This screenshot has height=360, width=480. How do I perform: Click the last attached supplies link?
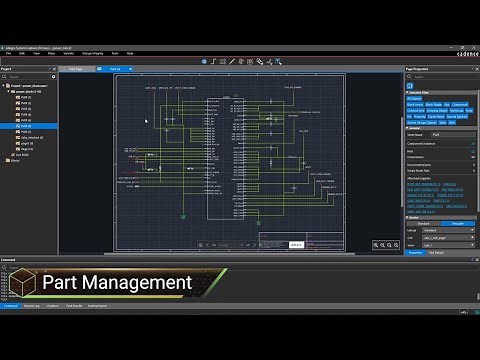click(421, 211)
